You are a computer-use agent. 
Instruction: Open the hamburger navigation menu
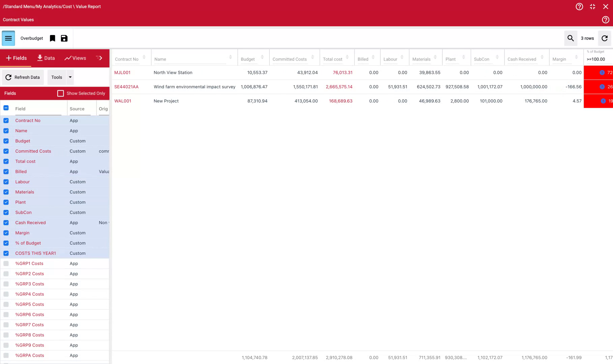pos(8,38)
